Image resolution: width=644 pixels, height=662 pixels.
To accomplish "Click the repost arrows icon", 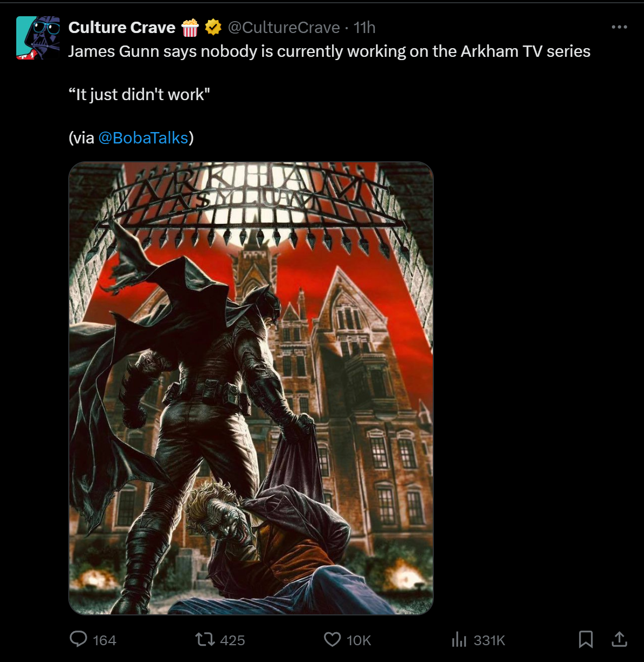I will 205,640.
